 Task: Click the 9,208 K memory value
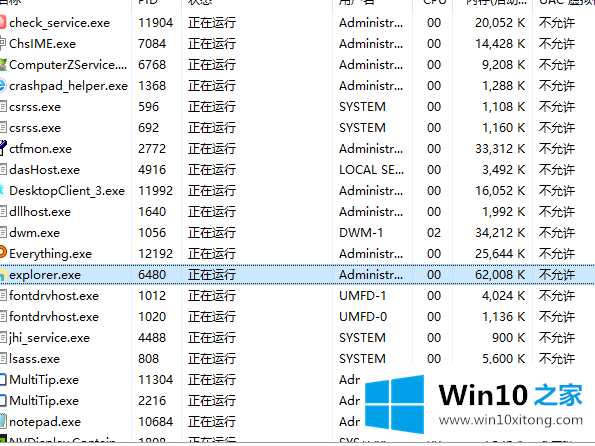(x=504, y=65)
